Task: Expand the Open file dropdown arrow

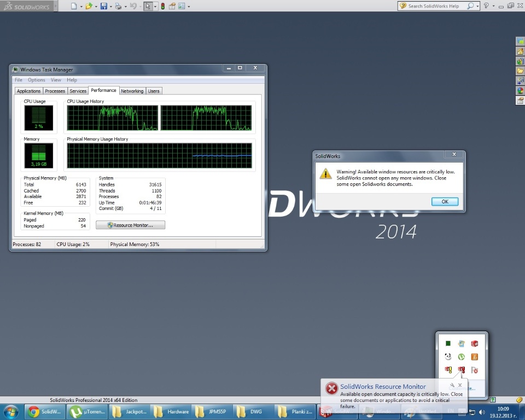Action: tap(96, 7)
